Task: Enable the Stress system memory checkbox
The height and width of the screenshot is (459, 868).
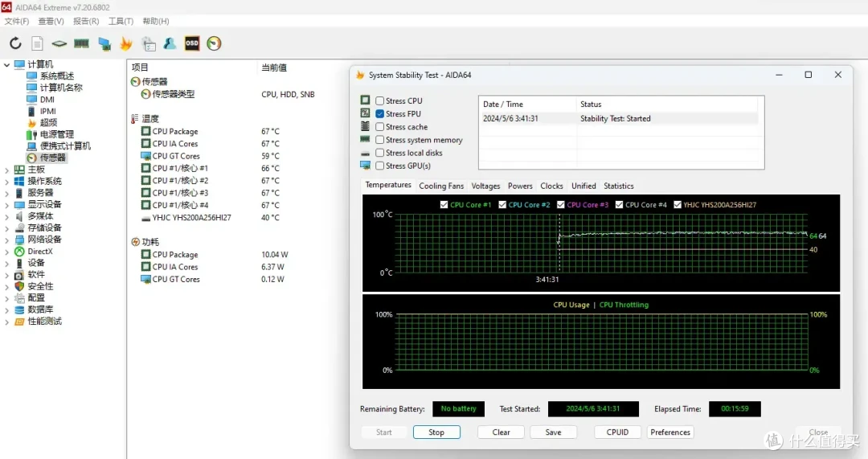Action: [379, 140]
